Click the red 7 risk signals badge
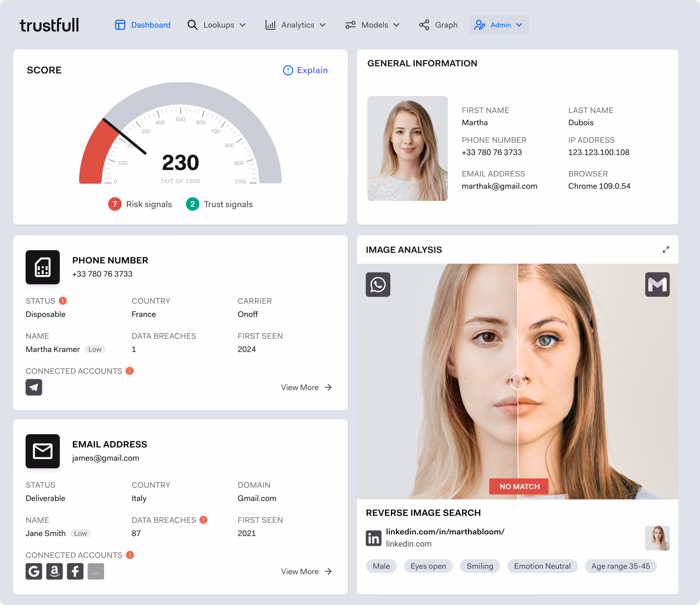Image resolution: width=700 pixels, height=605 pixels. 115,204
